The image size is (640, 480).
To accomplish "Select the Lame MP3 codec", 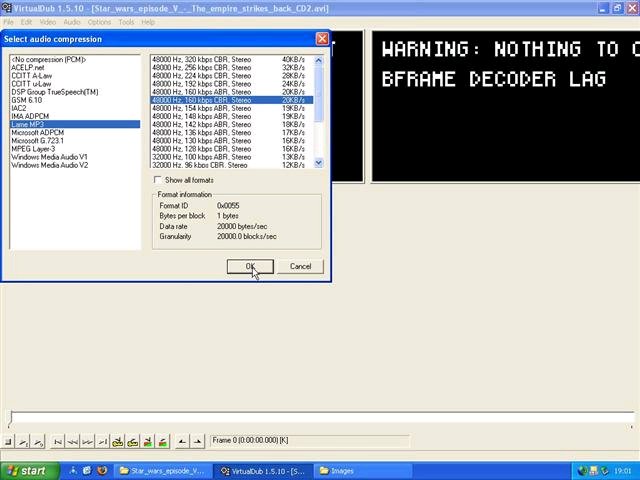I will tap(75, 124).
